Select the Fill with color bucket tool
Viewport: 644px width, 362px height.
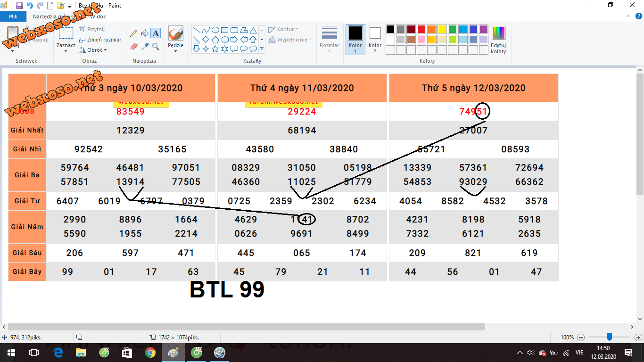point(145,33)
